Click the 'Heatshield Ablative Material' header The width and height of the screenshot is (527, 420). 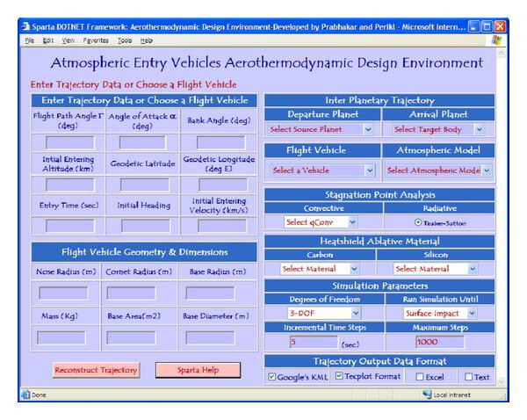click(x=379, y=241)
